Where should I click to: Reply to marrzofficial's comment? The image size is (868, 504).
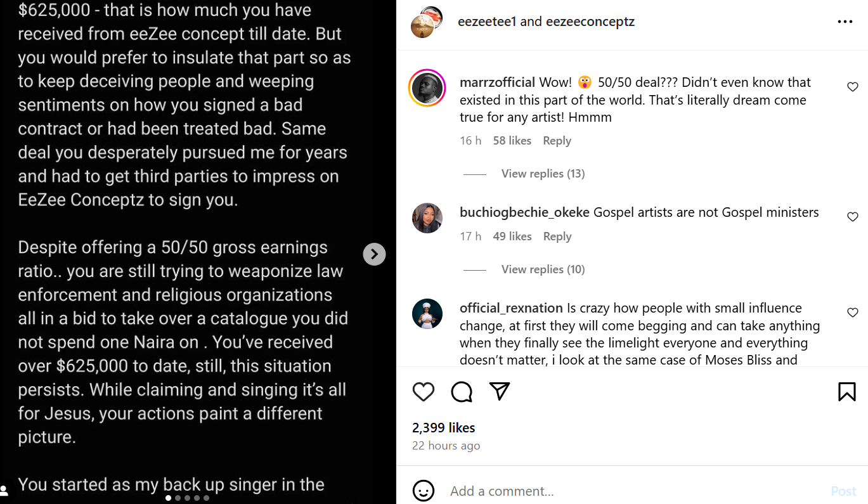coord(557,141)
